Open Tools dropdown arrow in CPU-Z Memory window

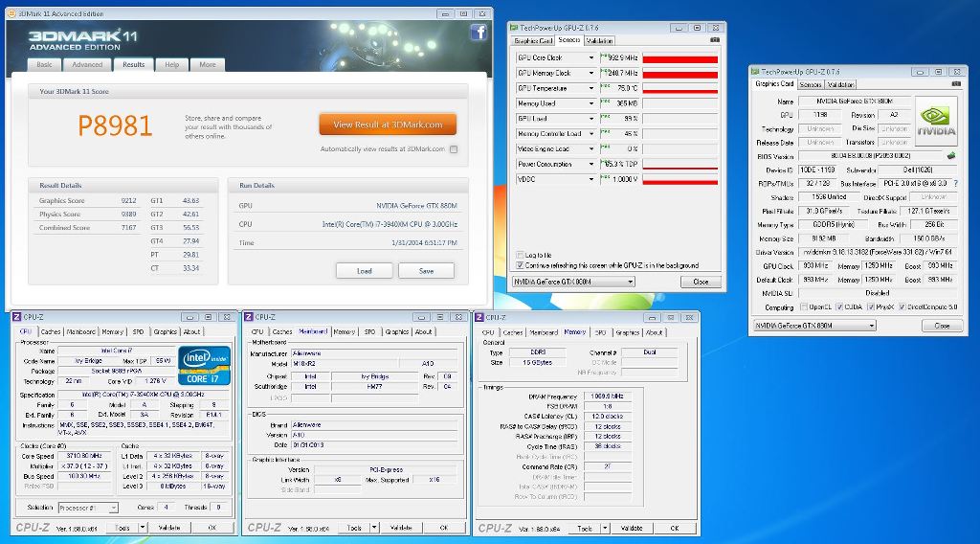[605, 529]
